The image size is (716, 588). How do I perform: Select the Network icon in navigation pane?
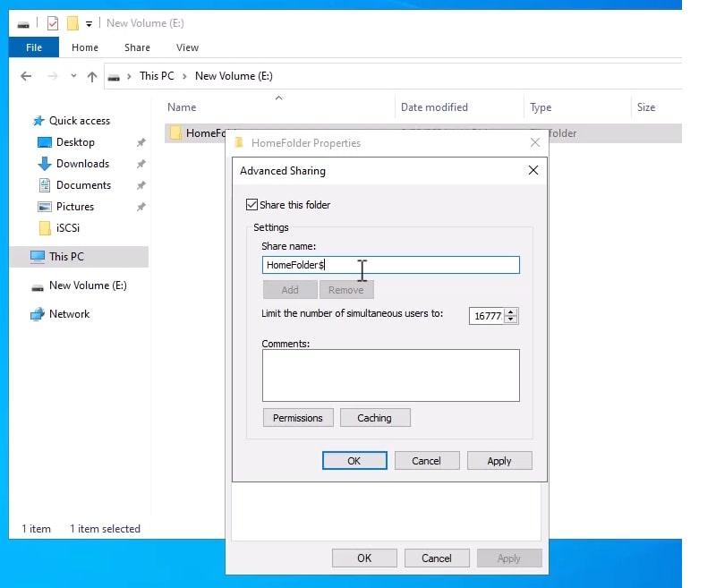tap(38, 314)
